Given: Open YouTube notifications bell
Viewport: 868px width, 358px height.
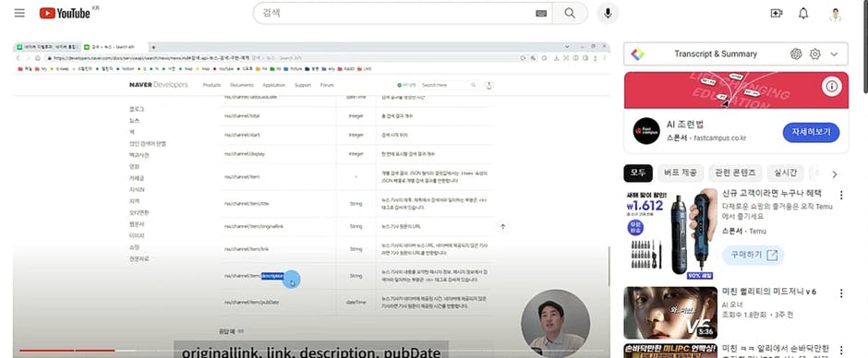Looking at the screenshot, I should [x=803, y=13].
